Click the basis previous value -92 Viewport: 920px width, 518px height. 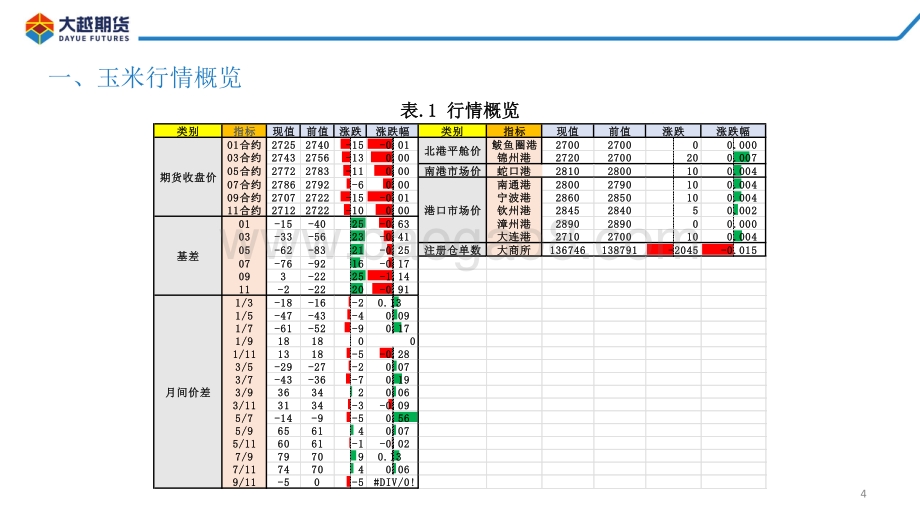click(x=317, y=264)
